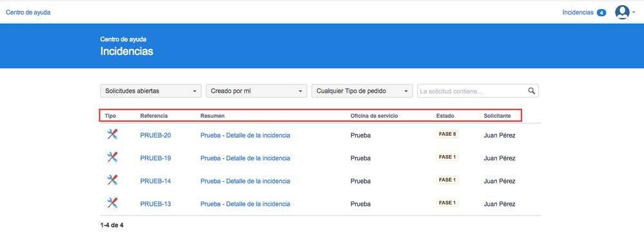Open request PRUEB-19
This screenshot has width=644, height=240.
tap(155, 158)
